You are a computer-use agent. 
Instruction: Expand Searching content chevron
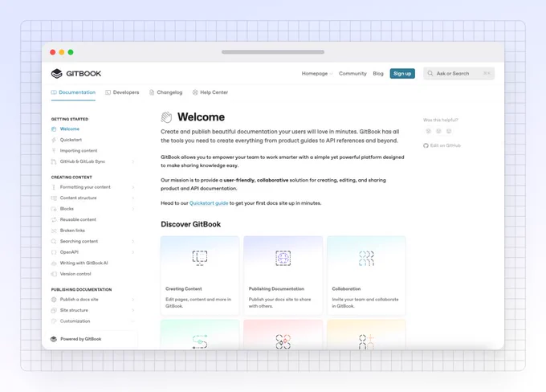click(x=133, y=242)
